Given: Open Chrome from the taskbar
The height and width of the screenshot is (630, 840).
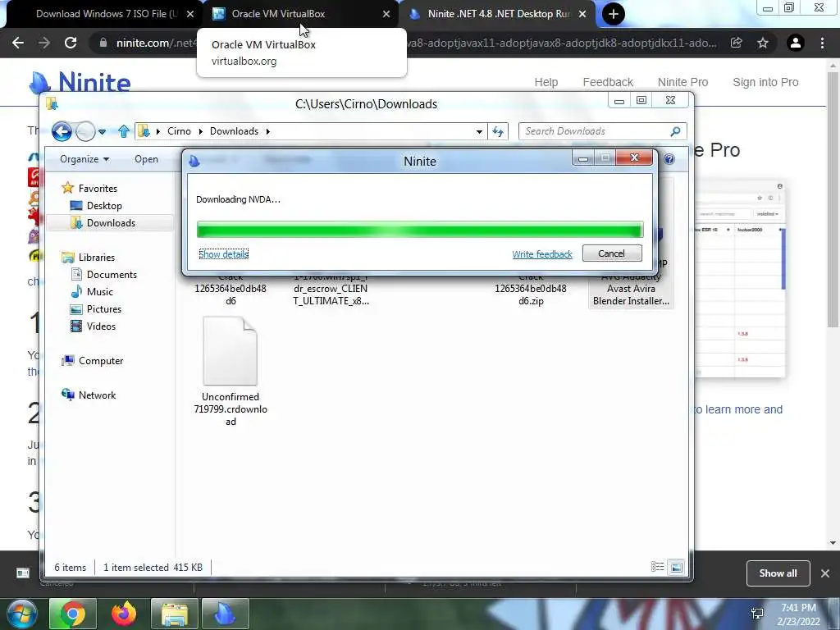Looking at the screenshot, I should (73, 614).
